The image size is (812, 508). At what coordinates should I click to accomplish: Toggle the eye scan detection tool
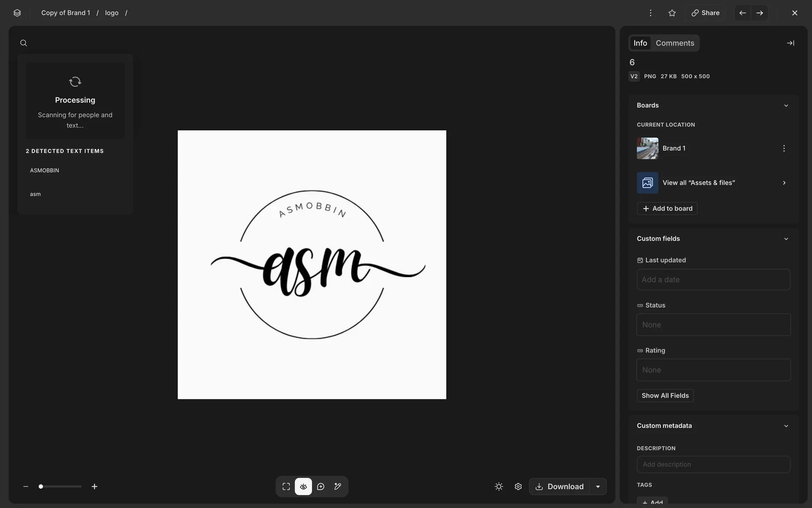tap(303, 486)
